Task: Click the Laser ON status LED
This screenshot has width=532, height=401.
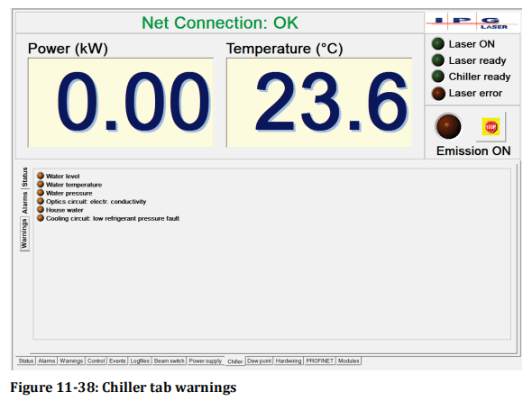Action: 438,44
